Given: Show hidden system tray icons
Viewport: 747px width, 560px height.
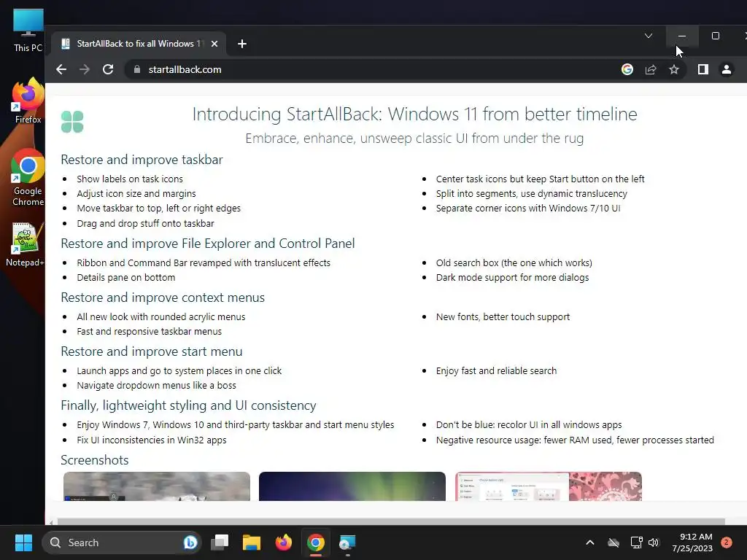Looking at the screenshot, I should coord(589,542).
